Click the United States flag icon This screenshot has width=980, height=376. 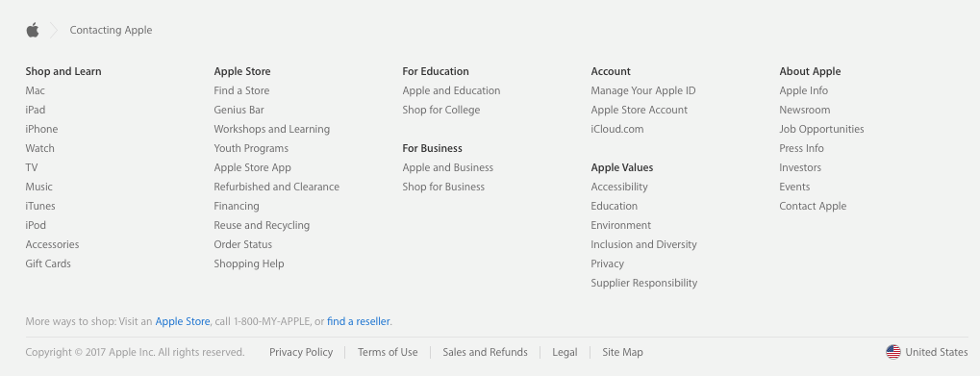click(893, 352)
